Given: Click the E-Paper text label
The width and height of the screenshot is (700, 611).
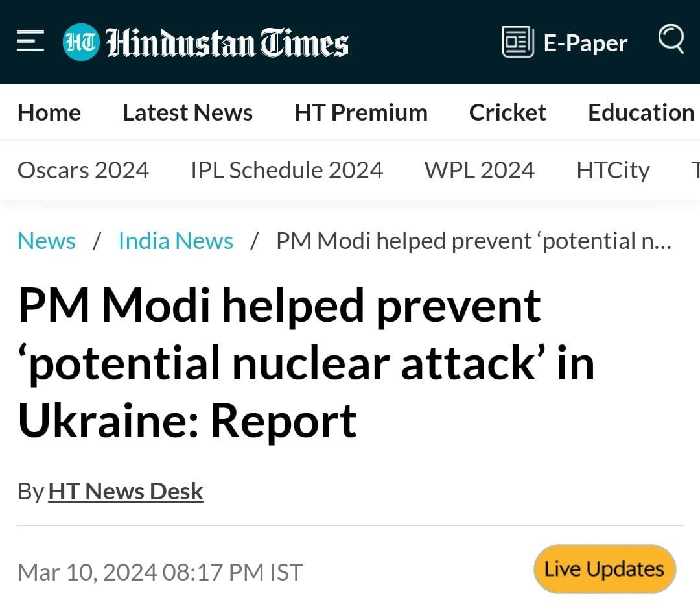Looking at the screenshot, I should point(585,43).
